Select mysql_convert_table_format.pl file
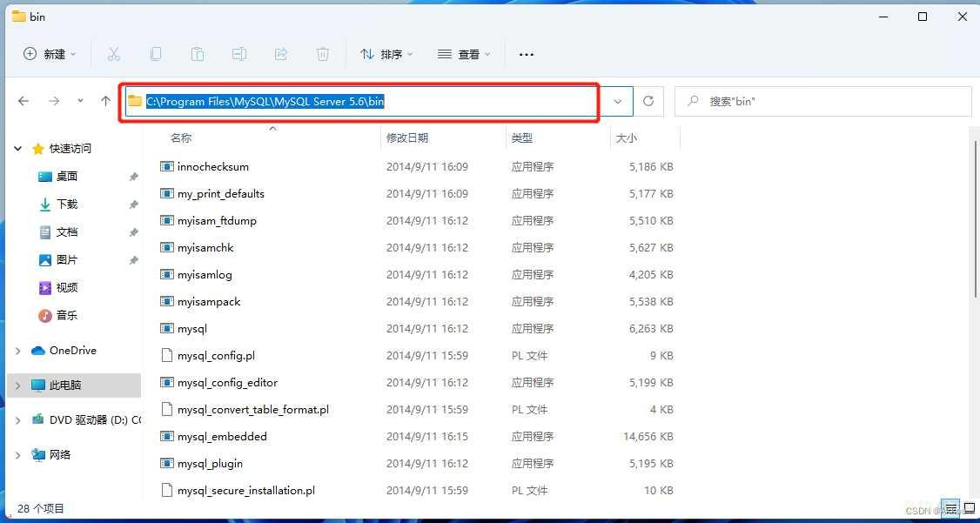 click(253, 409)
